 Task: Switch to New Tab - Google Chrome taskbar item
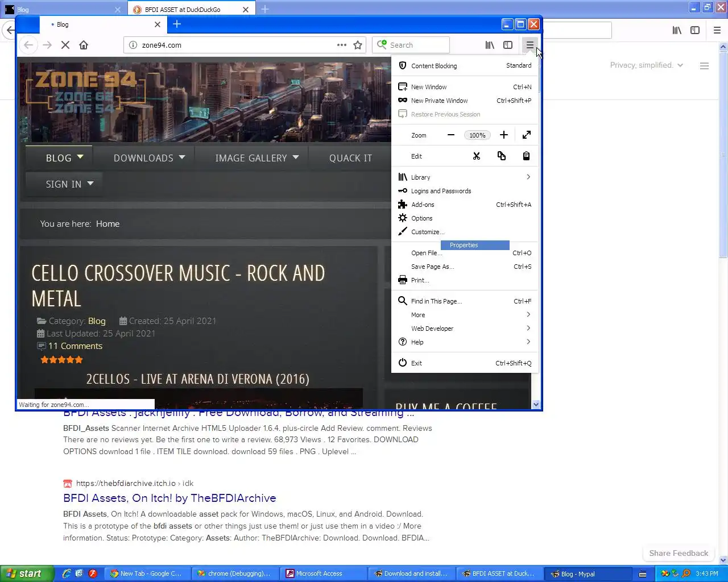148,573
